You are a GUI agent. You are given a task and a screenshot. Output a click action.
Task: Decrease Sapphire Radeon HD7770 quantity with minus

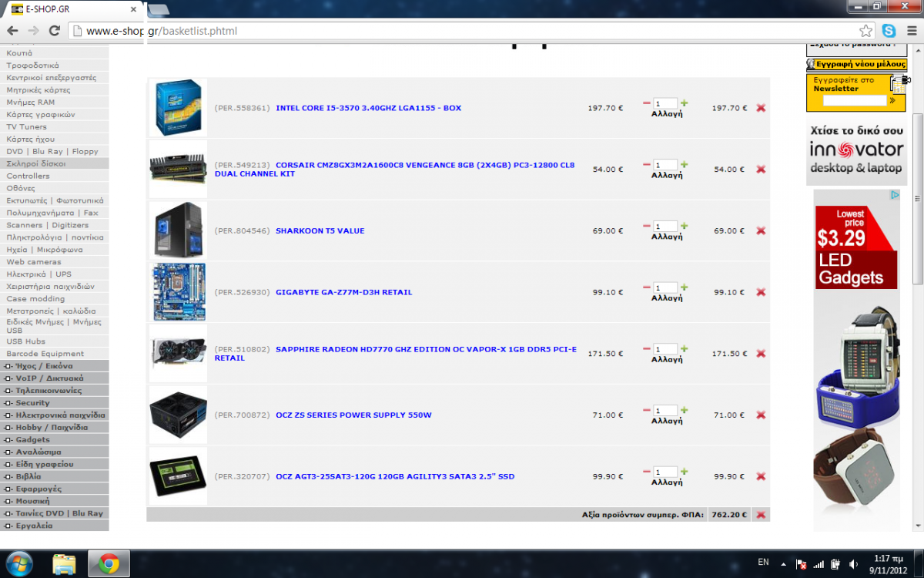(646, 348)
